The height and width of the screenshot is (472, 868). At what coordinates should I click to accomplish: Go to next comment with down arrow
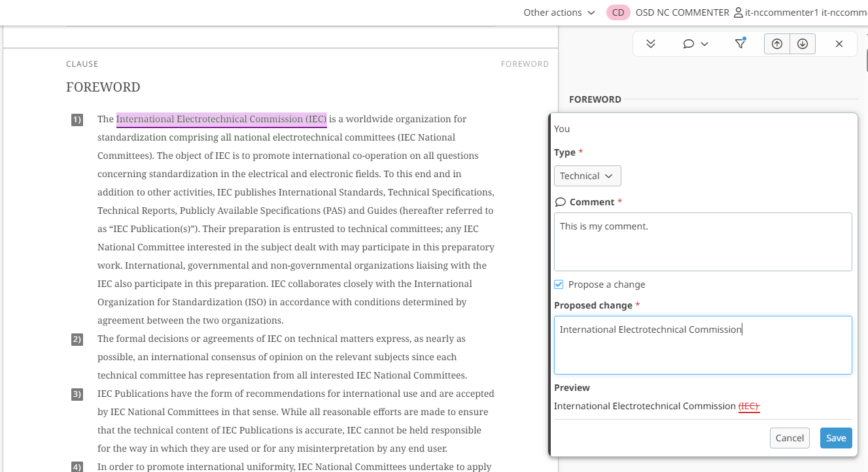click(803, 44)
